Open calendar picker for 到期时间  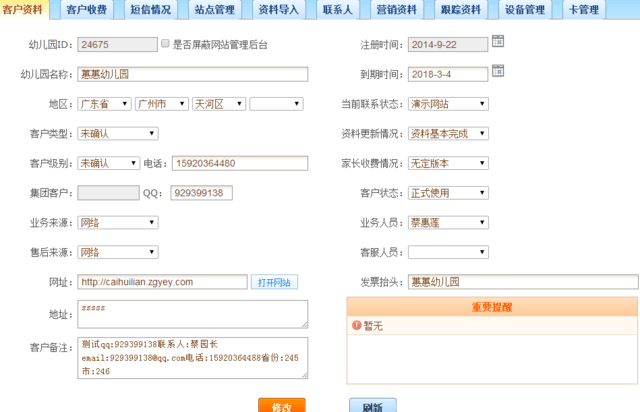498,71
